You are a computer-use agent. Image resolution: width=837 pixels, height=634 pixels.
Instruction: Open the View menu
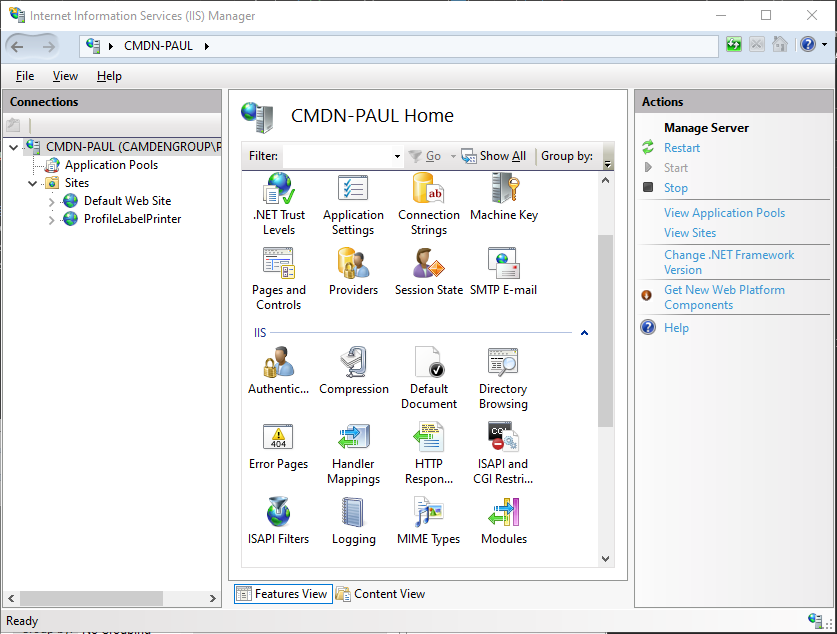click(65, 76)
